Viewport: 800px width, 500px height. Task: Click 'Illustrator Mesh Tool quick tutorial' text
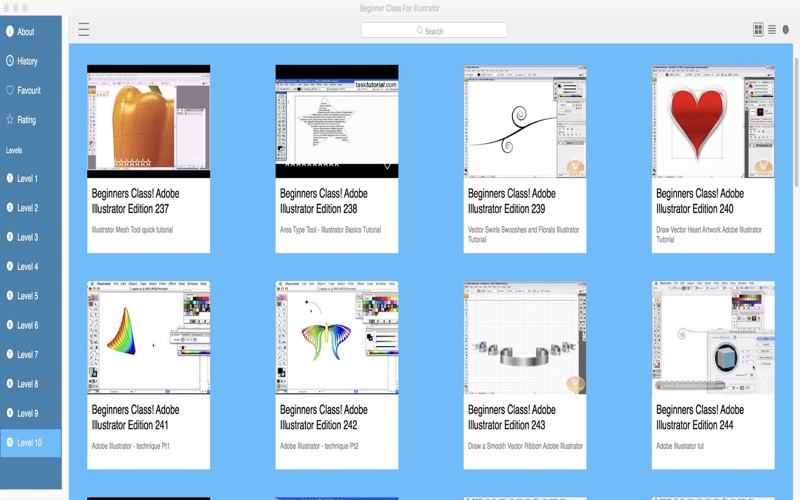tap(132, 230)
